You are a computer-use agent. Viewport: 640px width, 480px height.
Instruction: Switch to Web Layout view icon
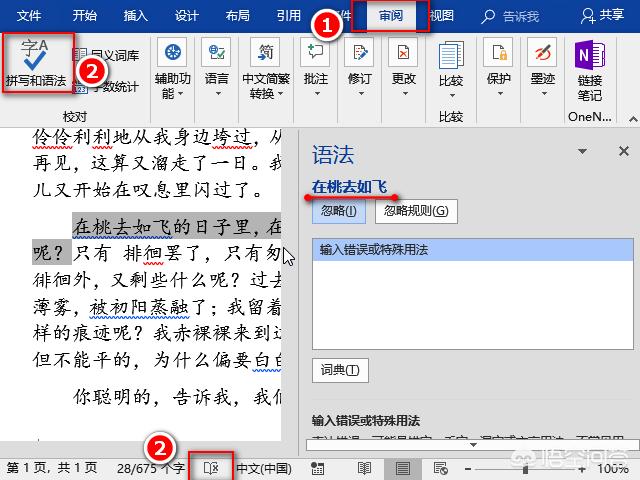click(440, 468)
